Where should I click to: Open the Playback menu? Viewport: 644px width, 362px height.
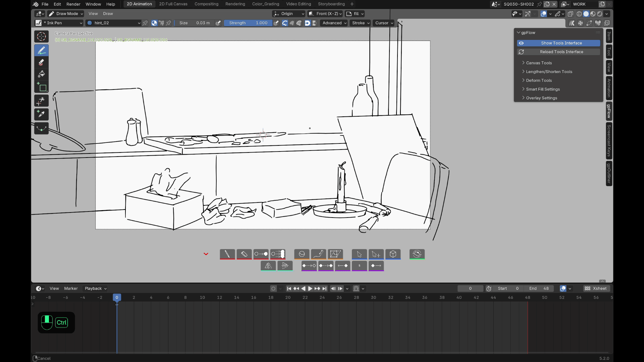pyautogui.click(x=96, y=289)
